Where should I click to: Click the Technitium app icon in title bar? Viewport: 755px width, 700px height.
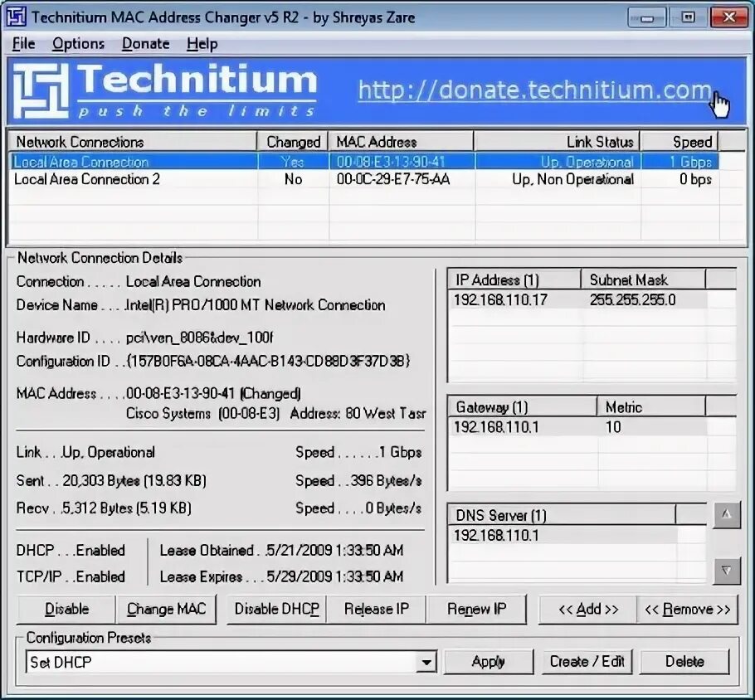[16, 17]
